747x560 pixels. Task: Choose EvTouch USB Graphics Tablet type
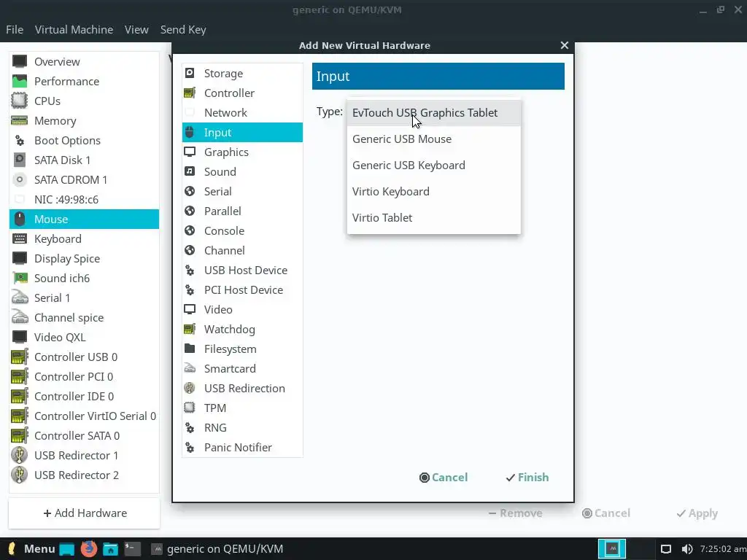(x=434, y=113)
